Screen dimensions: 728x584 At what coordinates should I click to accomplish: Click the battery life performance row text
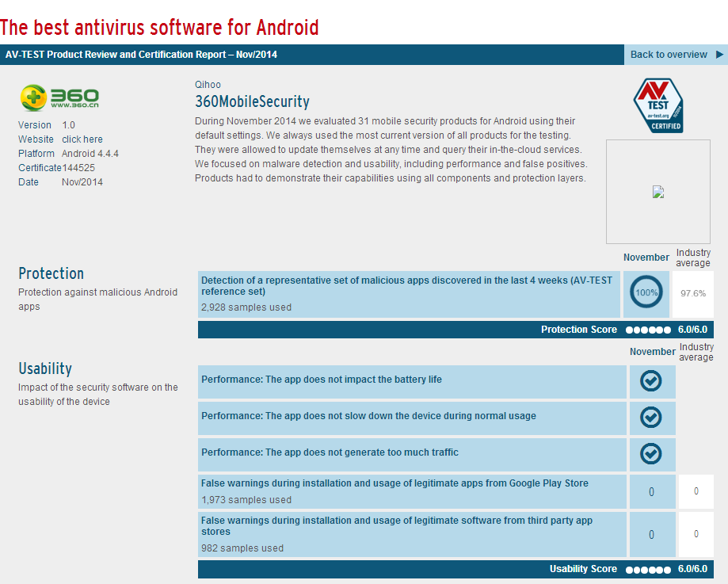click(x=322, y=380)
